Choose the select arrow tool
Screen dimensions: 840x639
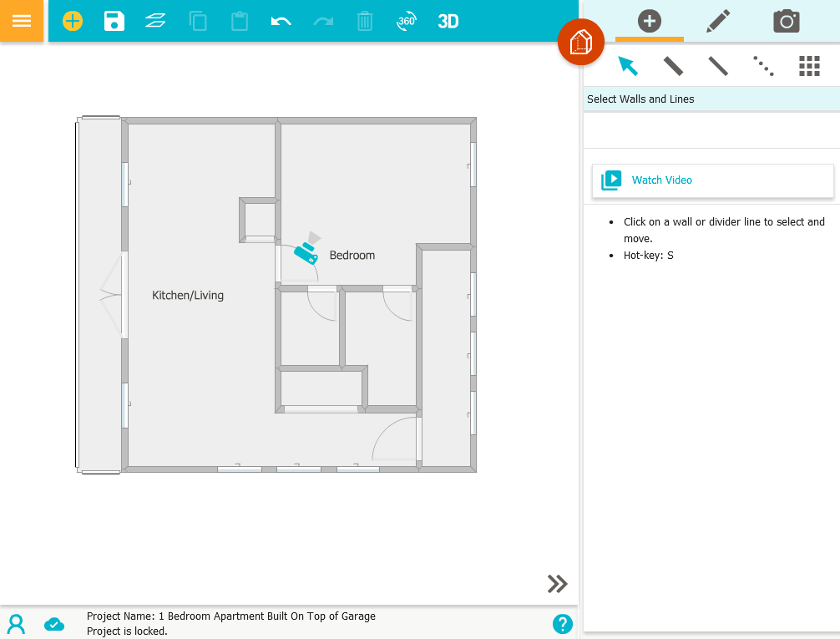(x=628, y=66)
